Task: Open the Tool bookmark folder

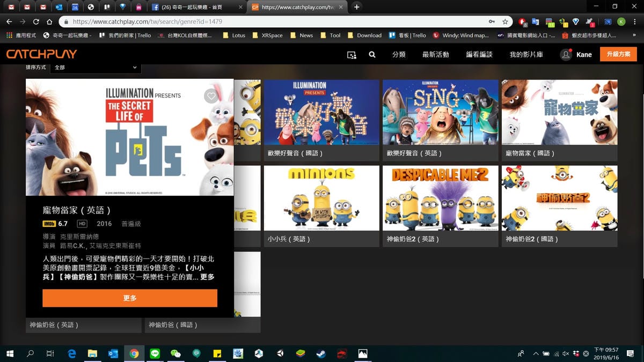Action: pyautogui.click(x=330, y=35)
